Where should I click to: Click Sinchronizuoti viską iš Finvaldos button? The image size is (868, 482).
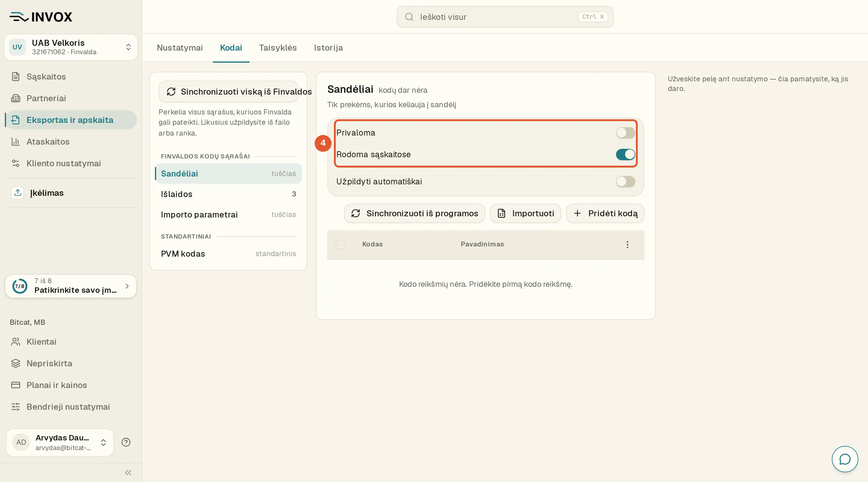228,92
